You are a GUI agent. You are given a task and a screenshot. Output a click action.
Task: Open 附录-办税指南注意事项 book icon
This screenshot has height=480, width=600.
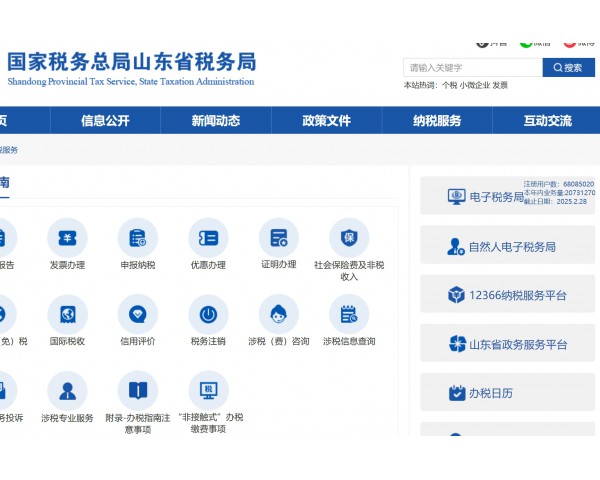(x=138, y=391)
